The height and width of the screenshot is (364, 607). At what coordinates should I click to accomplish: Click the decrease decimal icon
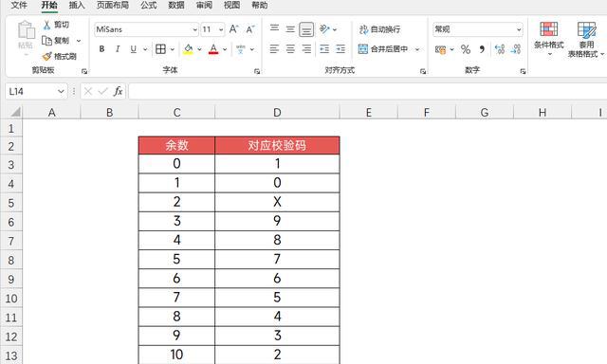pos(516,49)
